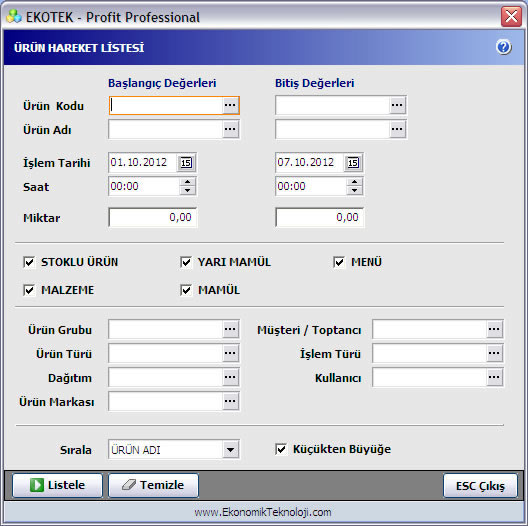The image size is (528, 526).
Task: Decrease end Saat with down arrow
Action: pyautogui.click(x=354, y=191)
